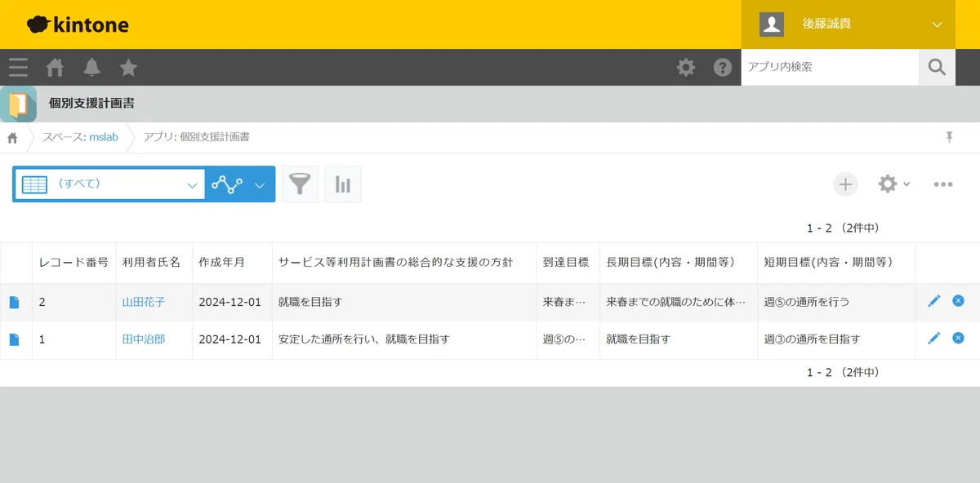Sort by レコード番号 column header
The image size is (980, 483).
[73, 263]
